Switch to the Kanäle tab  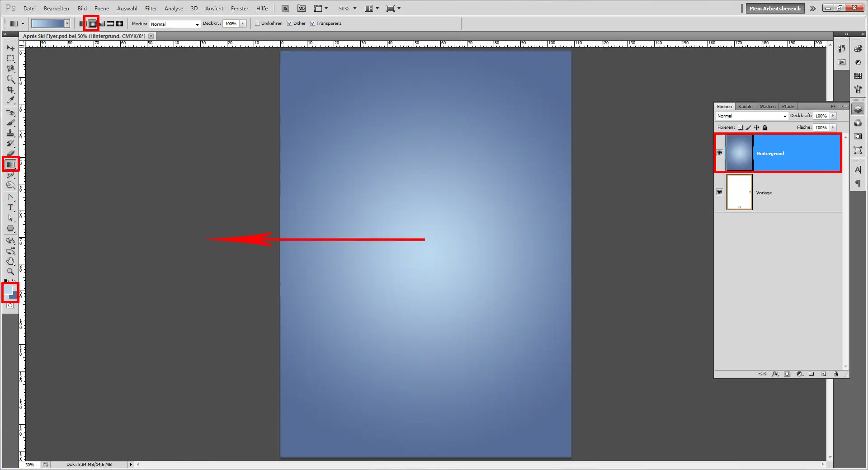(745, 107)
